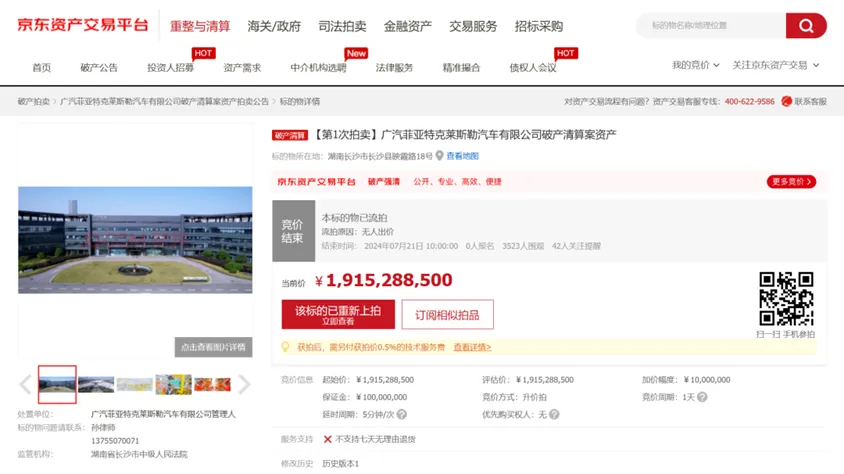Click the 订阅相似拍品 button
The image size is (844, 474).
tap(447, 314)
